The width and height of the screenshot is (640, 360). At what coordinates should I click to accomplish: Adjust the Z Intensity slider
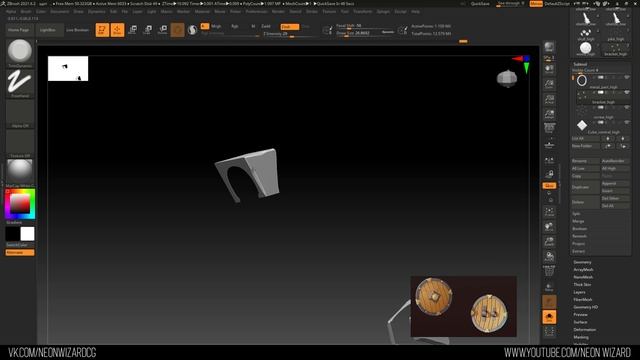pos(290,34)
